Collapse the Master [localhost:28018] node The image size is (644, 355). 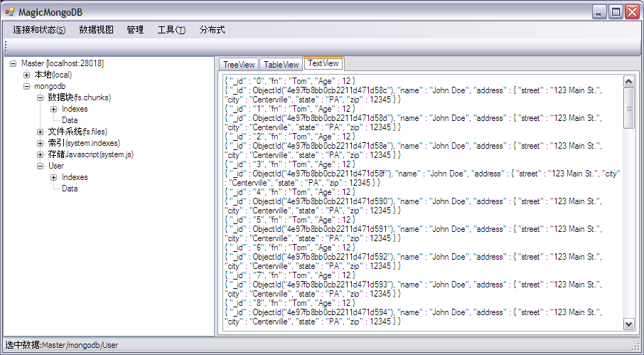click(x=13, y=64)
